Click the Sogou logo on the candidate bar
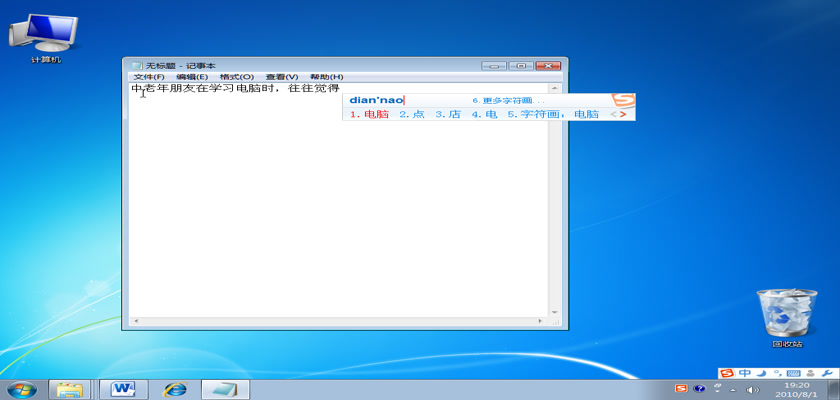Screen dimensions: 840x400 point(623,101)
